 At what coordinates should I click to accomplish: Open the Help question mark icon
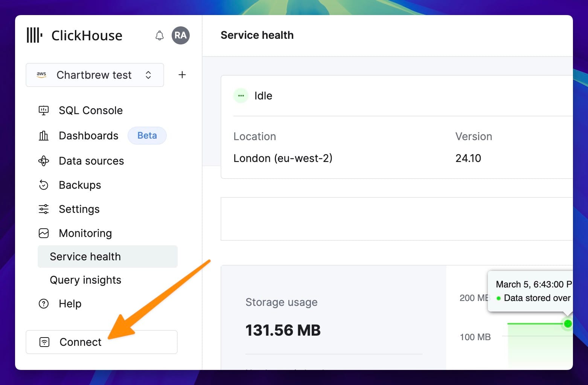[44, 304]
